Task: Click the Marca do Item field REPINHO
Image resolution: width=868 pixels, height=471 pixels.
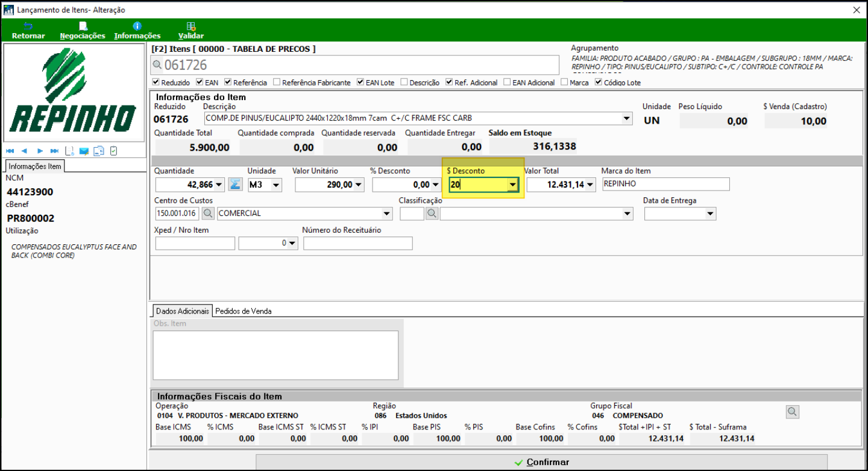Action: 665,184
